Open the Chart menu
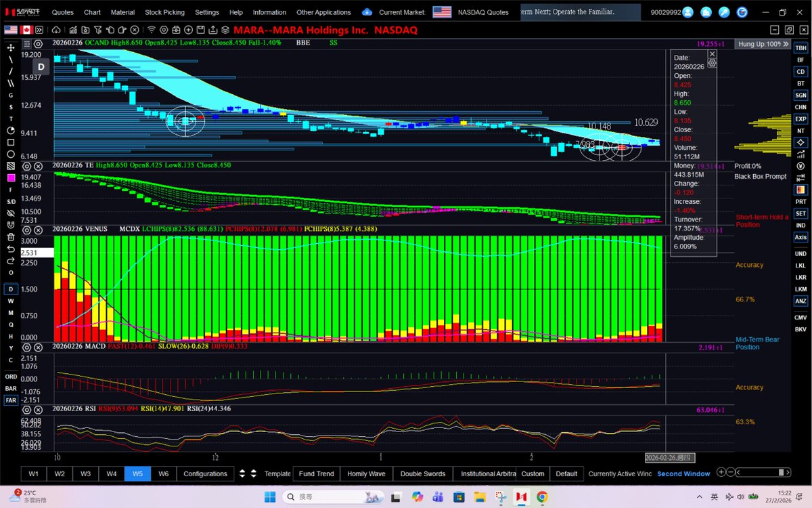The height and width of the screenshot is (508, 812). point(92,12)
